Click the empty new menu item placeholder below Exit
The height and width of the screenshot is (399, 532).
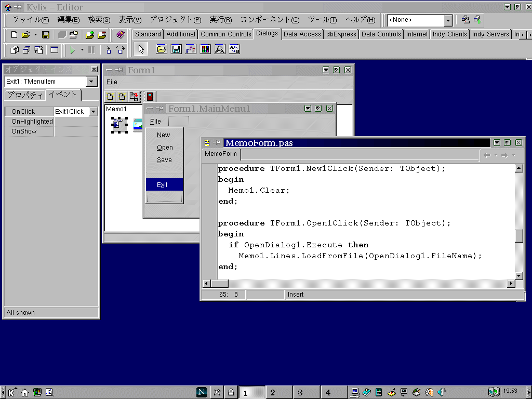pyautogui.click(x=165, y=197)
